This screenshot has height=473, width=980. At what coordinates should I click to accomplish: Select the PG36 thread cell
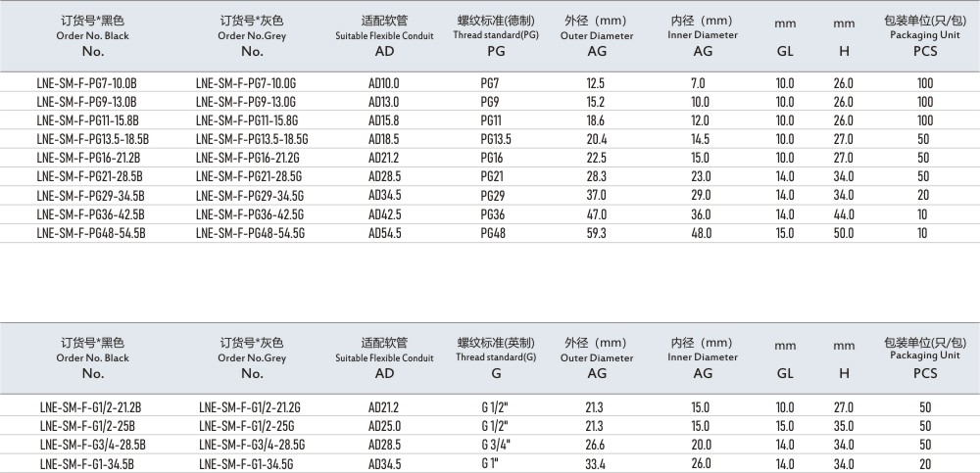492,213
